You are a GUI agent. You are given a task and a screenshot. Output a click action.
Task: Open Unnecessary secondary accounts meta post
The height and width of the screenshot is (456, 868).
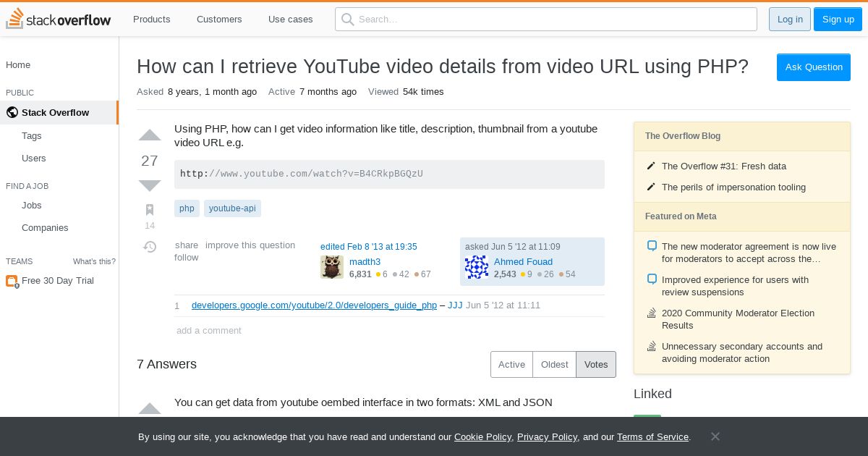click(742, 352)
